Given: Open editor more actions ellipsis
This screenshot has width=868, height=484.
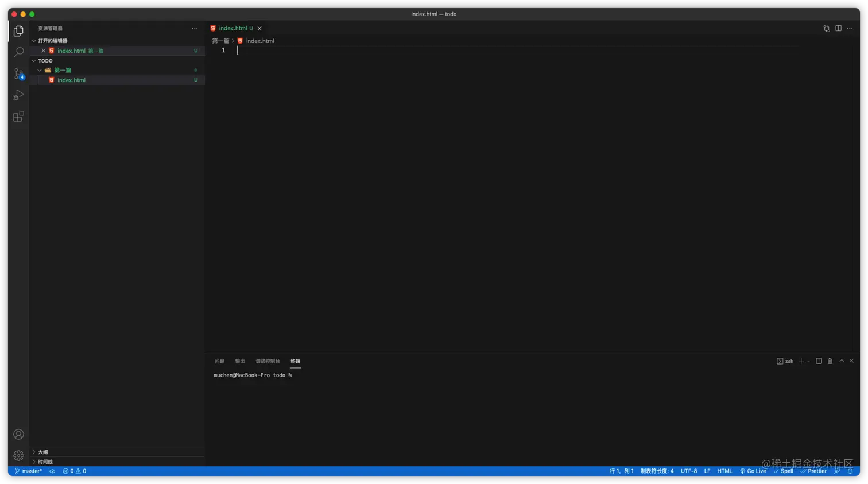Looking at the screenshot, I should (x=850, y=28).
